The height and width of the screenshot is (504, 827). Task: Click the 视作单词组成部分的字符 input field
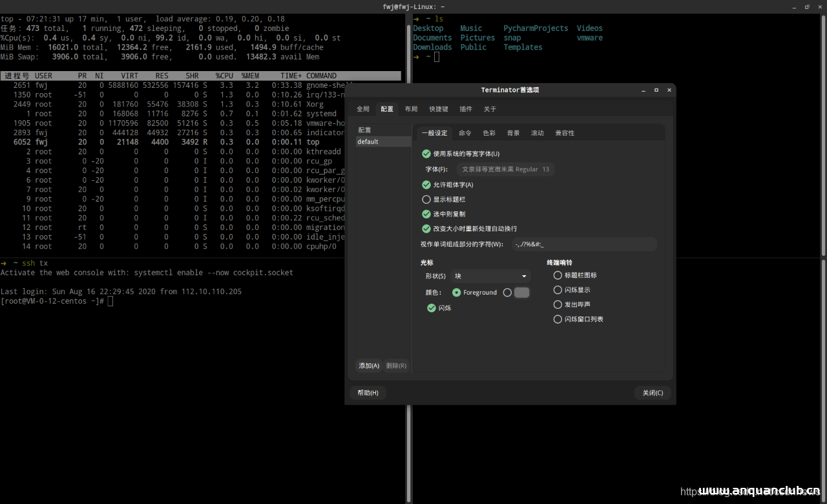point(583,244)
